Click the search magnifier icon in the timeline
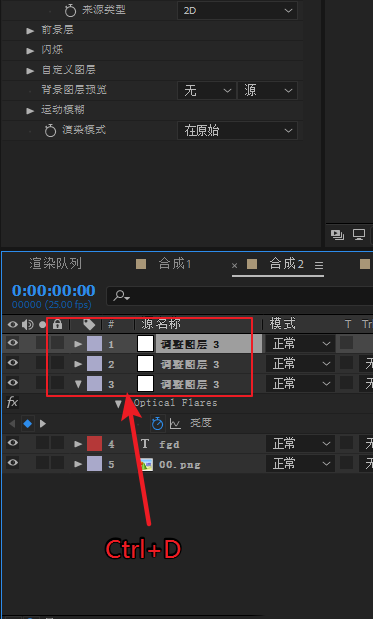Image resolution: width=373 pixels, height=619 pixels. coord(121,295)
